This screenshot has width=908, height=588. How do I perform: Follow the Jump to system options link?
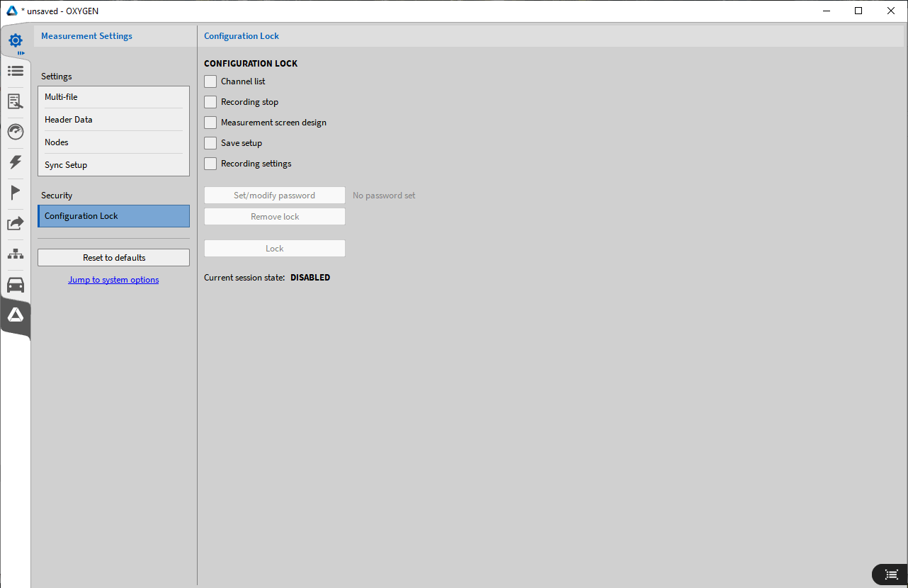click(113, 280)
